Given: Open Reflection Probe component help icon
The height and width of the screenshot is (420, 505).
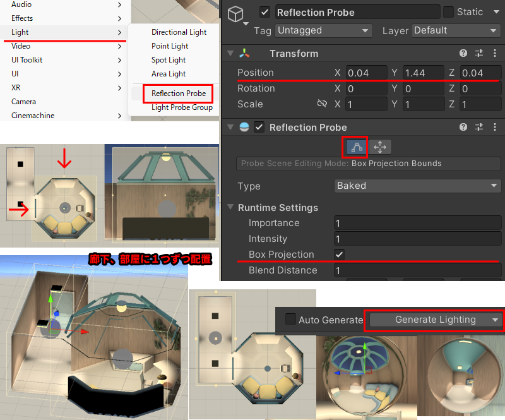Looking at the screenshot, I should point(463,128).
